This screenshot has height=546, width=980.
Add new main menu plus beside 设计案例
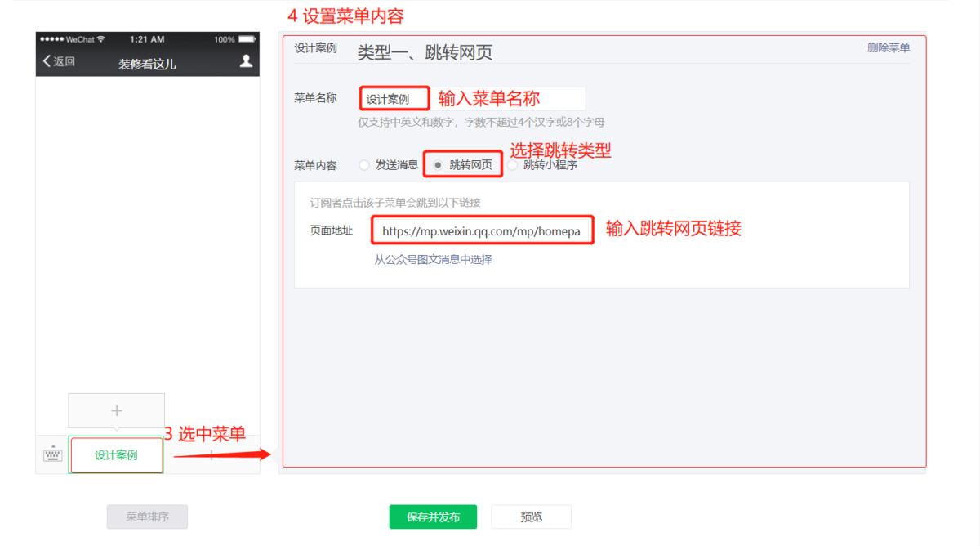pos(212,454)
